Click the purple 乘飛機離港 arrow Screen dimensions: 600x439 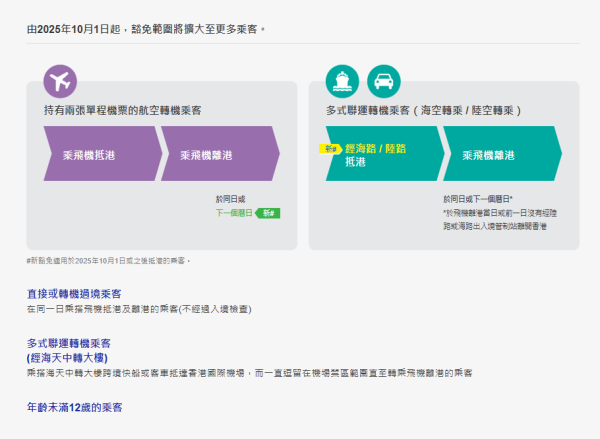coord(220,153)
